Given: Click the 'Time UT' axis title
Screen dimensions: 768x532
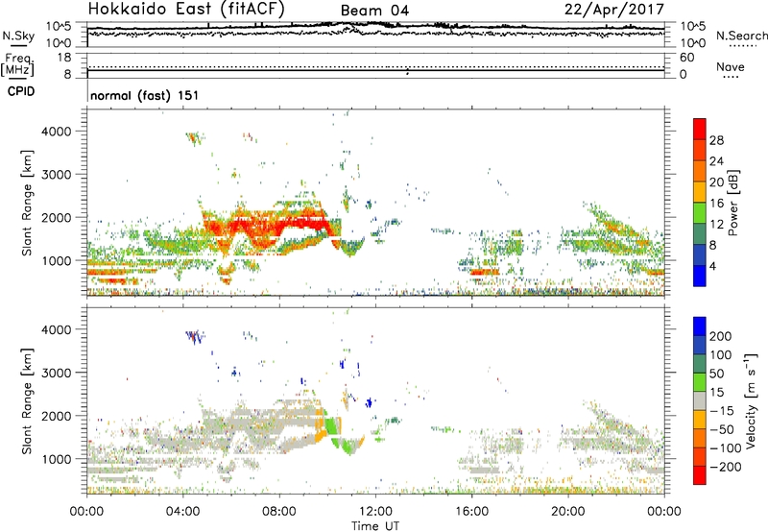Looking at the screenshot, I should (x=375, y=526).
